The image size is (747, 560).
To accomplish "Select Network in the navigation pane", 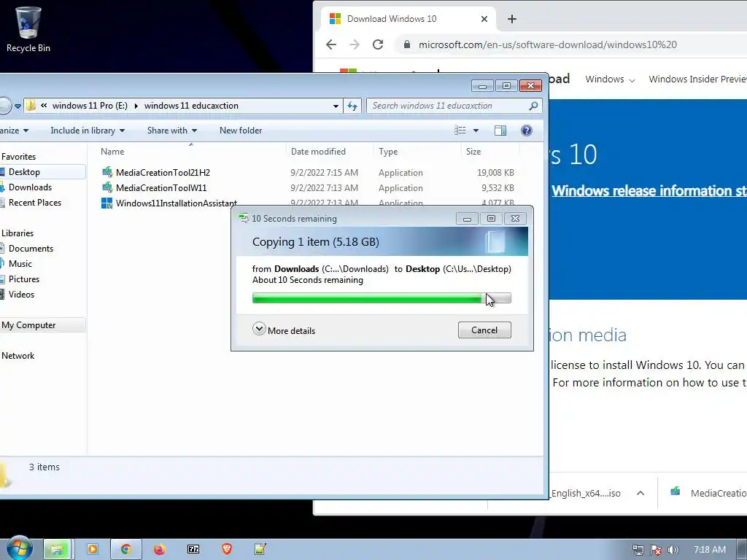I will pyautogui.click(x=18, y=356).
